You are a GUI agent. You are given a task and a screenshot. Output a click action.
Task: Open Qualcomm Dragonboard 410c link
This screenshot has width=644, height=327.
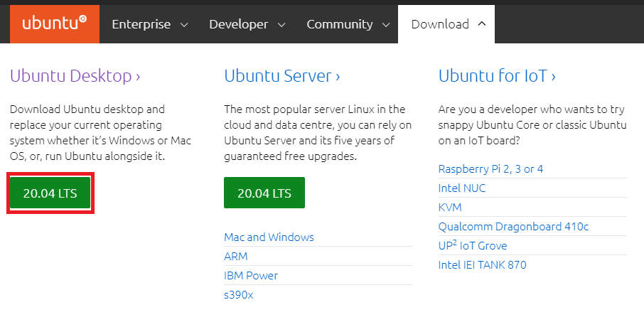[x=513, y=226]
